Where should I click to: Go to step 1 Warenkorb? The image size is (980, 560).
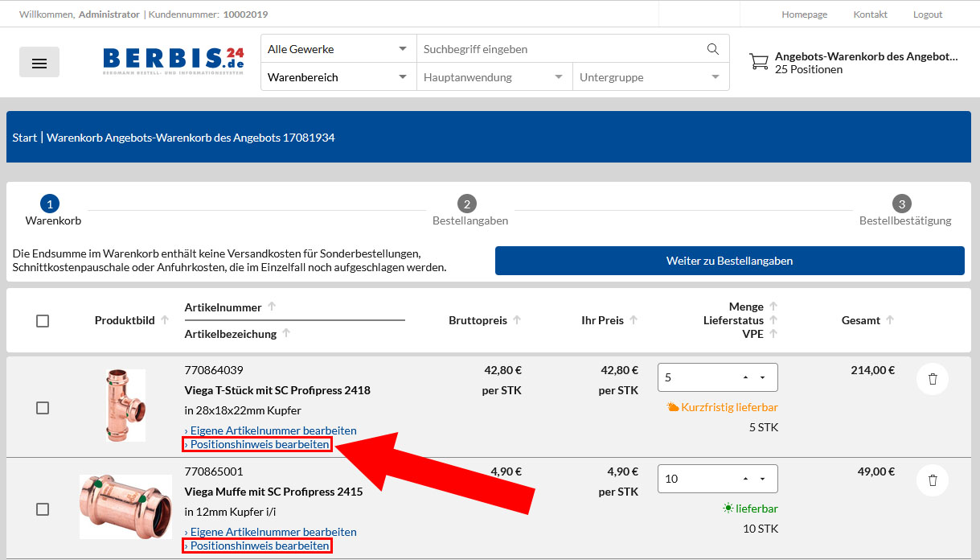click(x=53, y=211)
